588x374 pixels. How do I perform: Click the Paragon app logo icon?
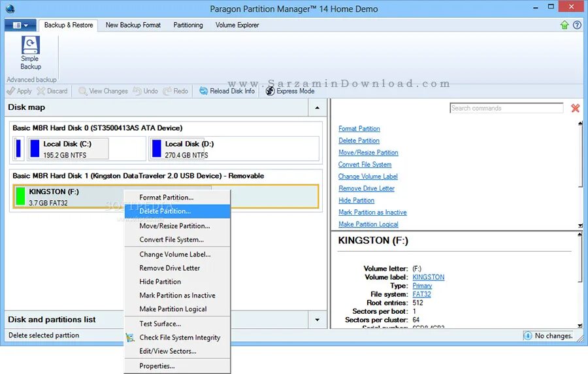(10, 8)
